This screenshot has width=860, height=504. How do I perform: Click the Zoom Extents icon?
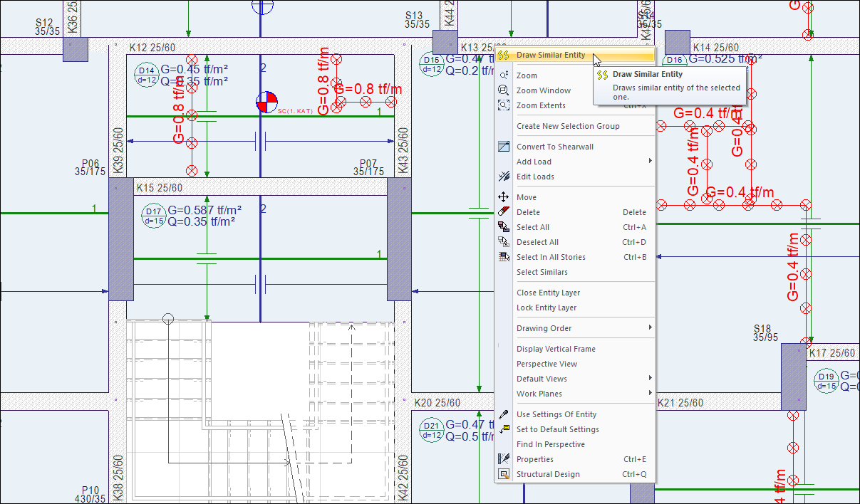coord(504,105)
